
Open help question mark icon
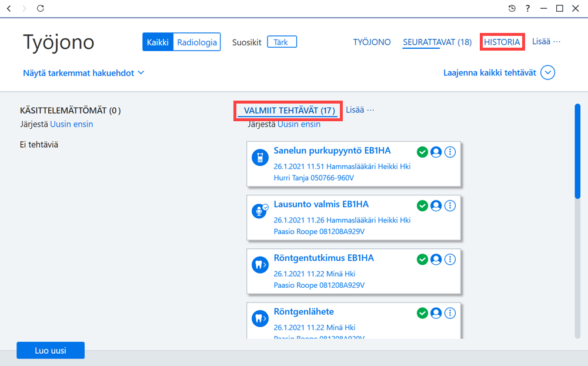527,8
